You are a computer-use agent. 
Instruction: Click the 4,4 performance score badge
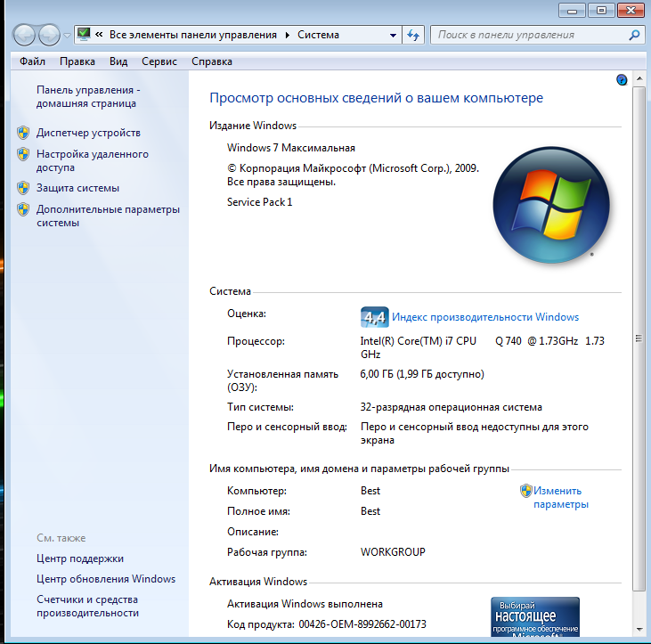pyautogui.click(x=375, y=317)
